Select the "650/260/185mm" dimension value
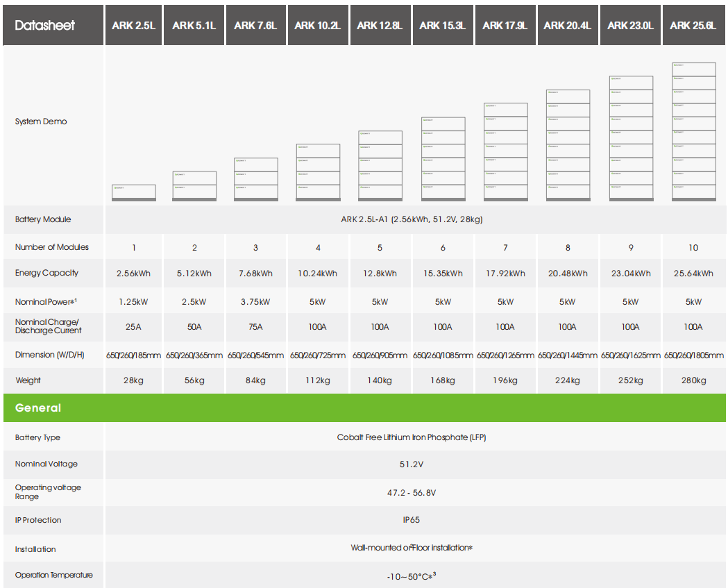The height and width of the screenshot is (588, 728). (134, 355)
